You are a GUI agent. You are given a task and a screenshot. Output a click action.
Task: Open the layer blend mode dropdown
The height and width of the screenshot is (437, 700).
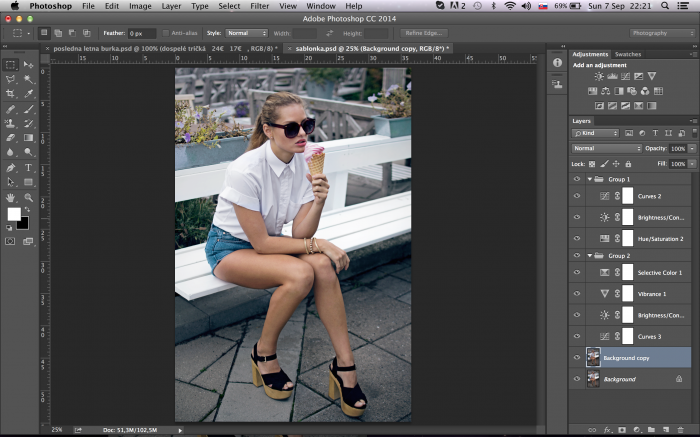click(x=606, y=148)
